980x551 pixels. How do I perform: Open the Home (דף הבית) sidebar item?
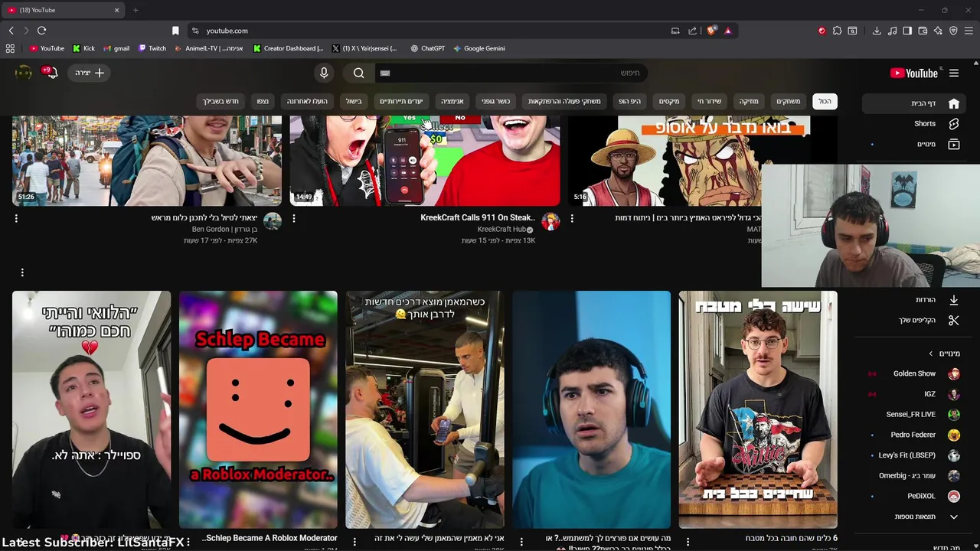point(913,103)
